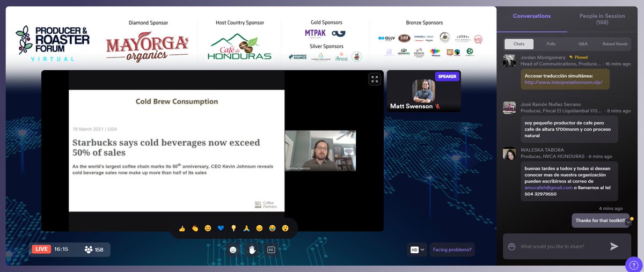Click the speaker webcam video inset

click(x=320, y=151)
